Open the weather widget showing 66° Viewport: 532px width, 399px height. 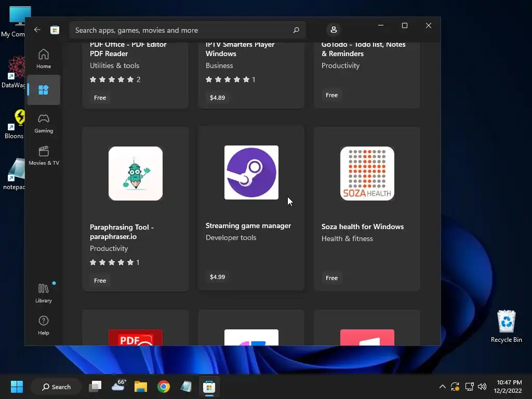click(118, 386)
